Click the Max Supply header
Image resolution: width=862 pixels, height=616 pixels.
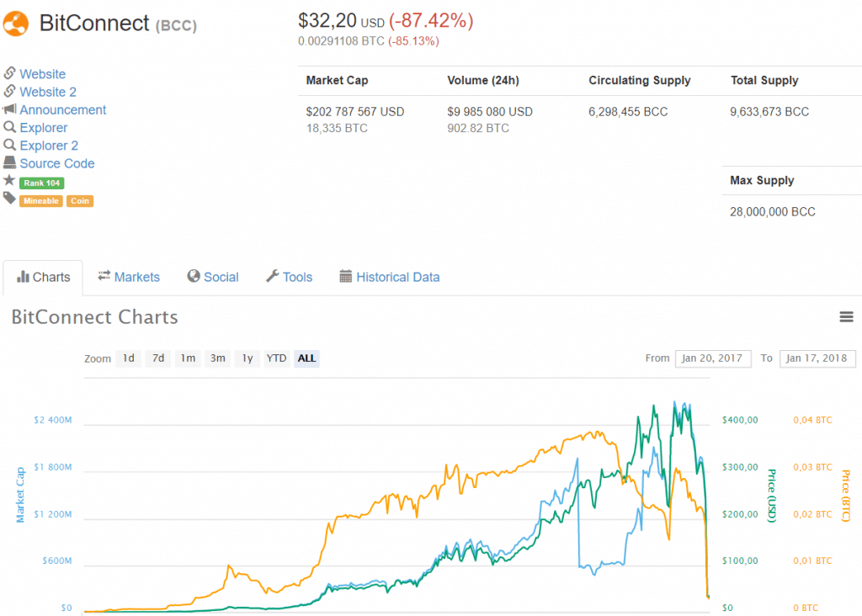tap(762, 181)
